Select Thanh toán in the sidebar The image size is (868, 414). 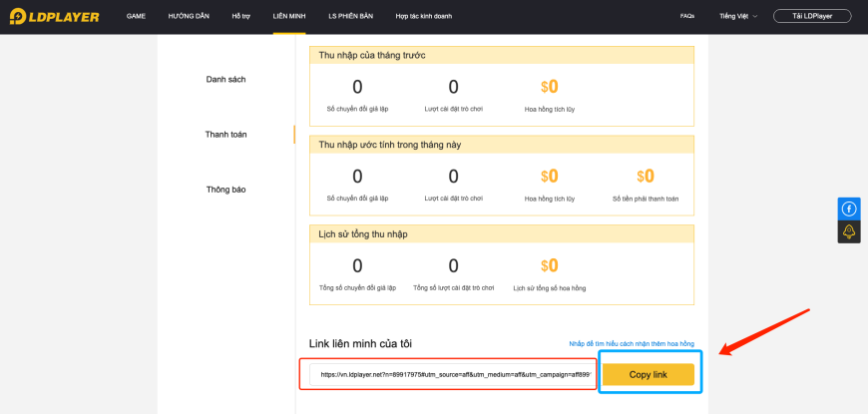225,134
